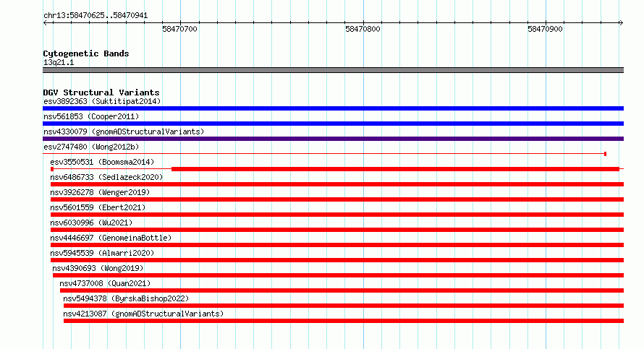Click the 58470900 ruler position label
This screenshot has height=349, width=644.
(545, 29)
